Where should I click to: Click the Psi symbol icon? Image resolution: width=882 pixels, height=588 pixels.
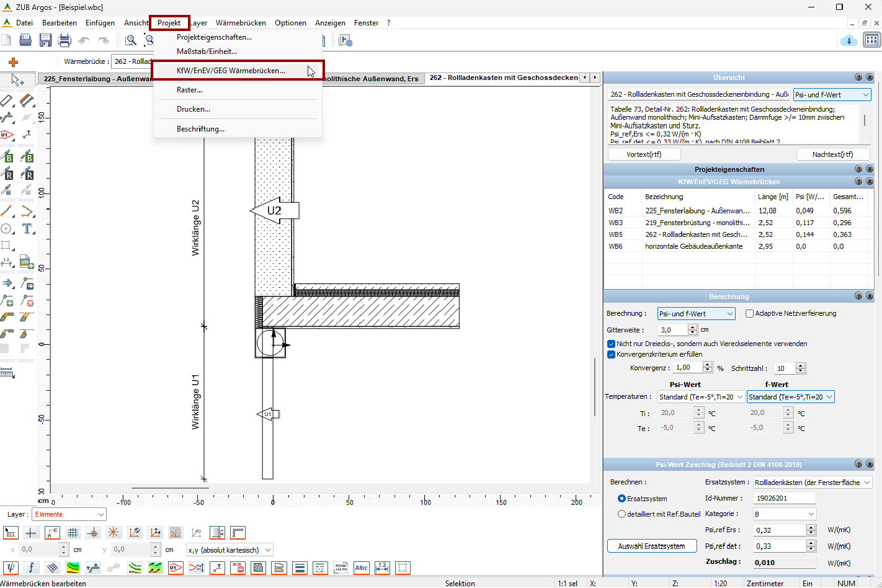pos(11,568)
